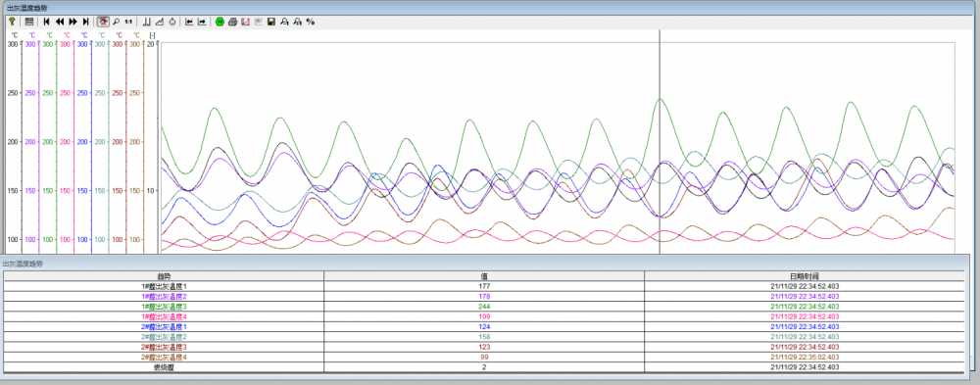Click the line-chart axis selection icon
Image resolution: width=980 pixels, height=385 pixels.
pos(160,22)
